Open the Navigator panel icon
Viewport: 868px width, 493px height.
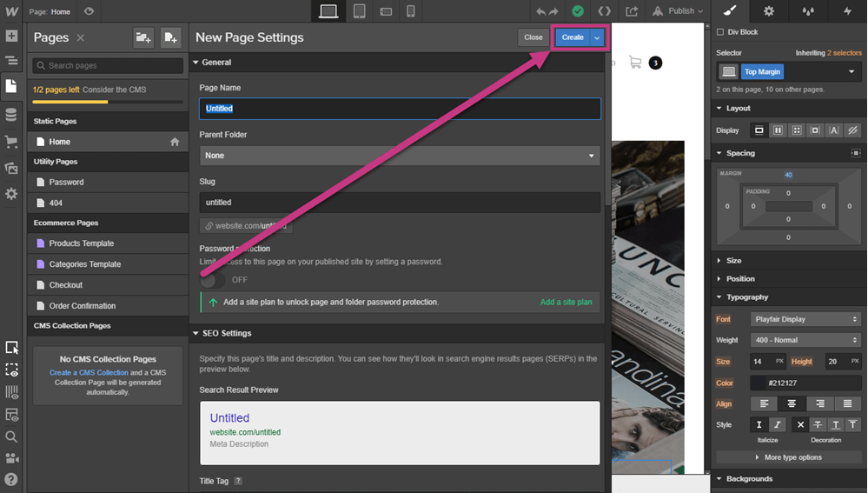[11, 60]
